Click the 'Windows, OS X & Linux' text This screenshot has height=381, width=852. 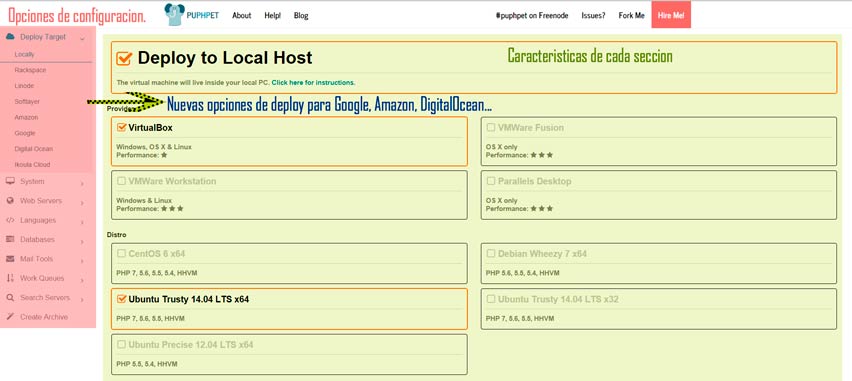[x=154, y=147]
